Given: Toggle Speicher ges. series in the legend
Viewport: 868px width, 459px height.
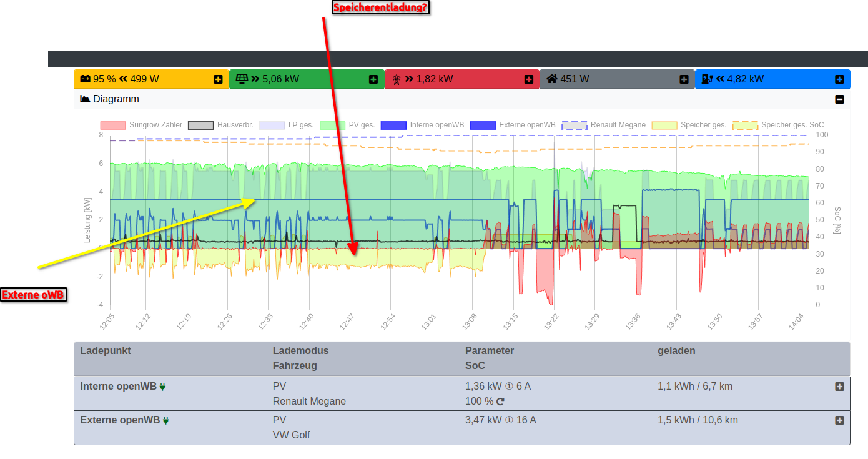Looking at the screenshot, I should coord(689,125).
